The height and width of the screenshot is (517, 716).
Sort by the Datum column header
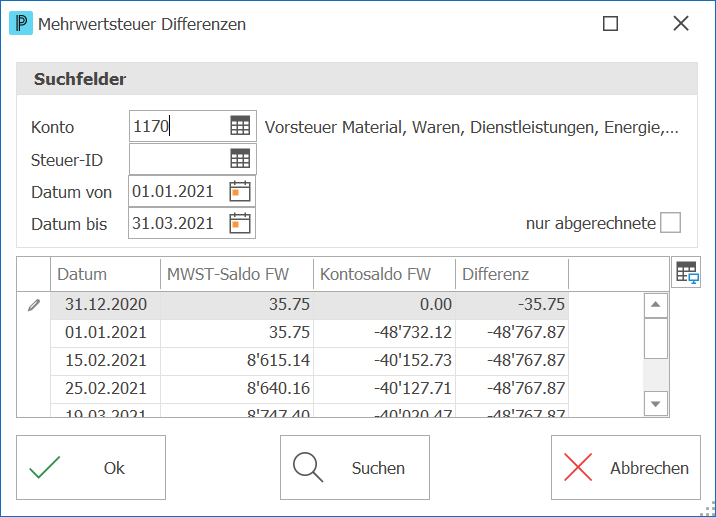(105, 274)
